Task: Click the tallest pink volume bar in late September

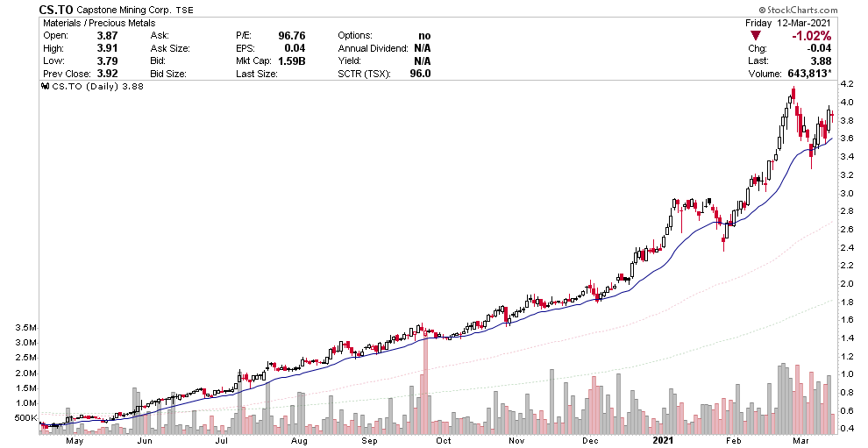Action: [425, 382]
